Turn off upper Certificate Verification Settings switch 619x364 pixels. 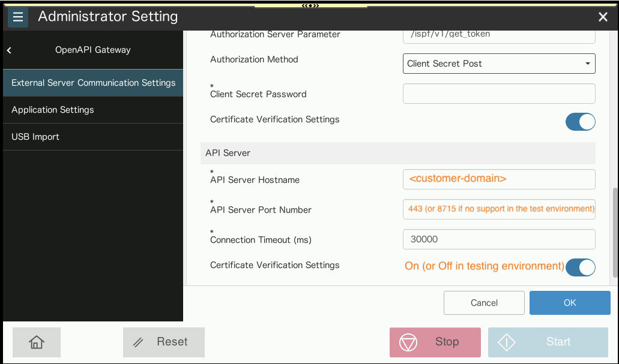tap(580, 121)
